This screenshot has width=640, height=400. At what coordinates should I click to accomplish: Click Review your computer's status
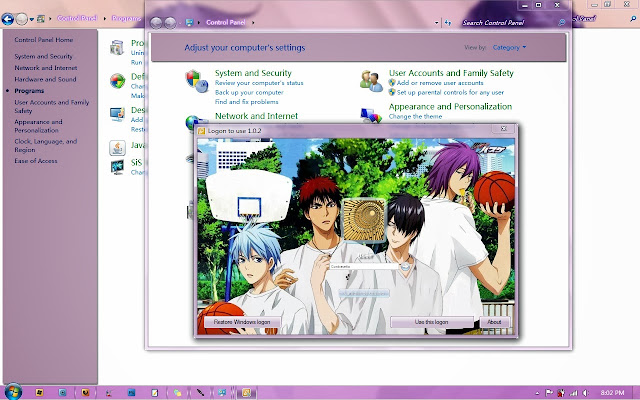tap(259, 83)
